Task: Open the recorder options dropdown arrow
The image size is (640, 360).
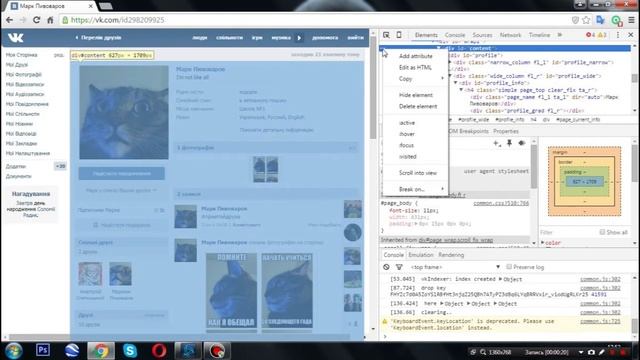Action: click(x=581, y=352)
